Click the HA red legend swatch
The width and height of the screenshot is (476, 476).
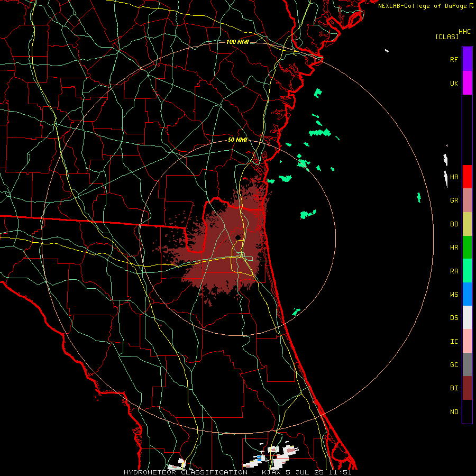[x=467, y=177]
